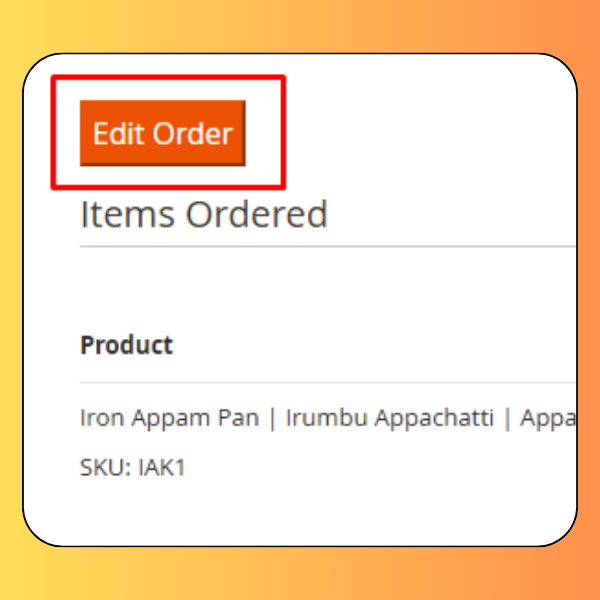Click the first pipe separator after Pan

tap(272, 418)
